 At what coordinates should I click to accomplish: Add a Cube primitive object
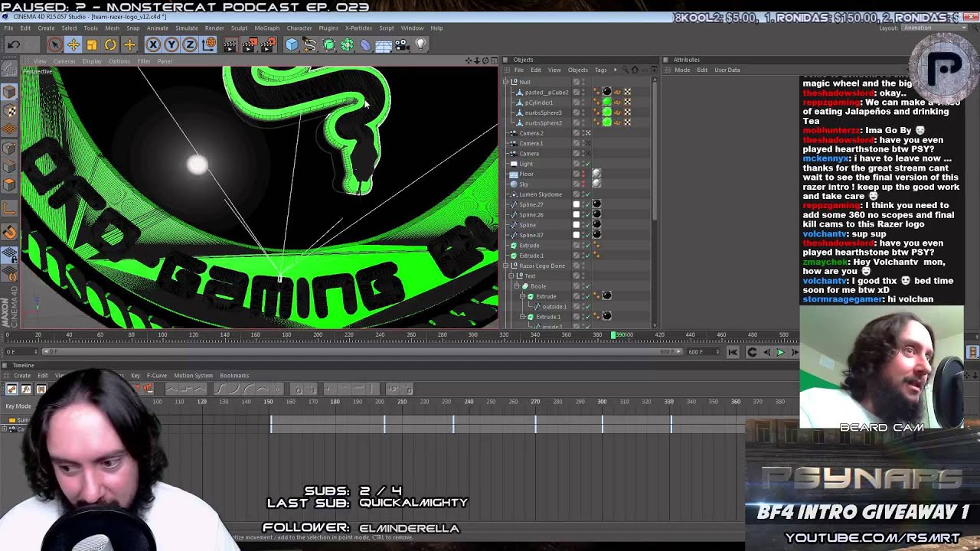pos(292,45)
